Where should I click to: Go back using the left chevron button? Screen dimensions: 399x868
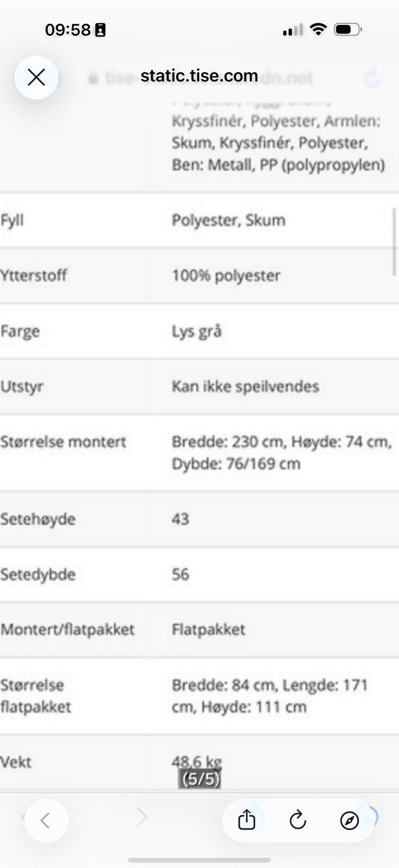[x=46, y=820]
